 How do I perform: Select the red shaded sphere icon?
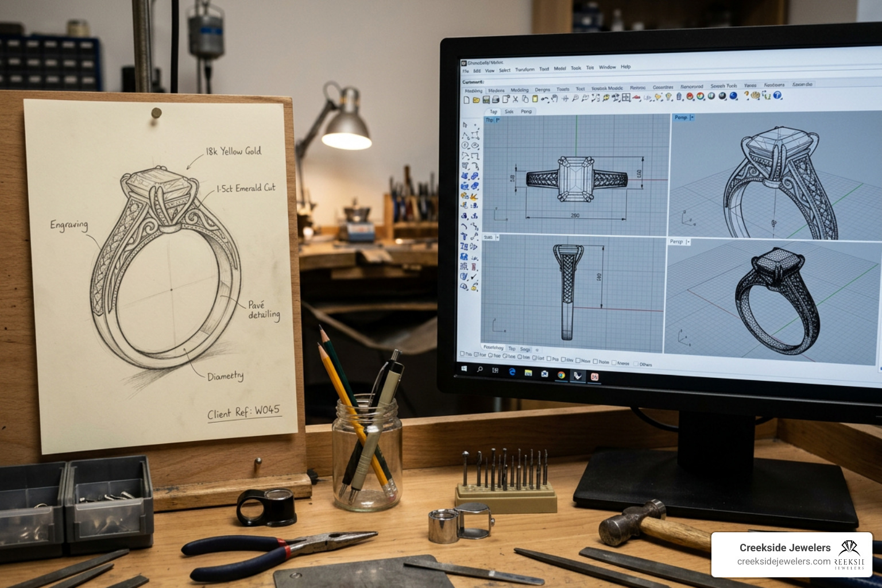(x=690, y=96)
